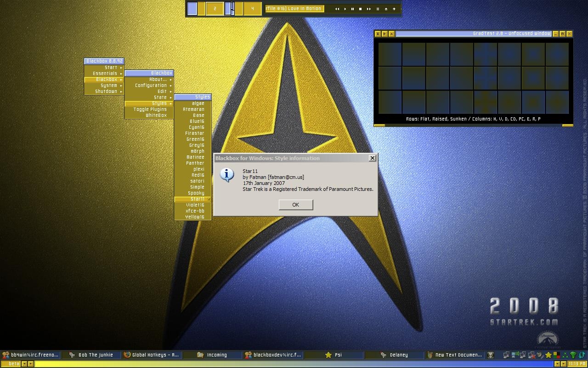Screen dimensions: 588x368
Task: Click the yellow star icon in system tray
Action: pyautogui.click(x=548, y=355)
